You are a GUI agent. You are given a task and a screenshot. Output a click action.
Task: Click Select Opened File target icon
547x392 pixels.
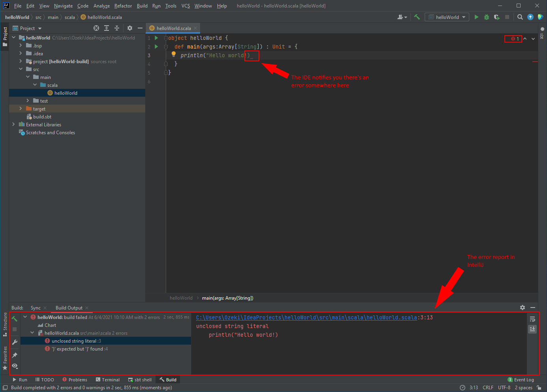(x=96, y=28)
